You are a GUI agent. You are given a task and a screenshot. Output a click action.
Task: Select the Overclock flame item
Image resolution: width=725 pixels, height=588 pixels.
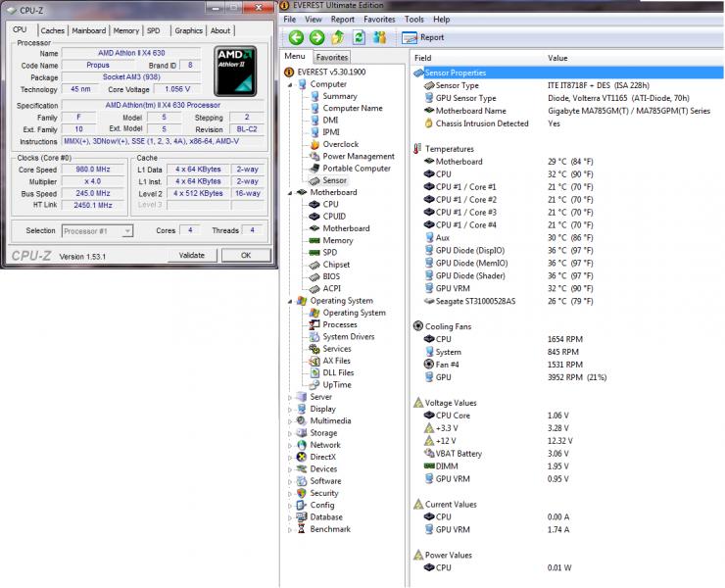coord(340,144)
